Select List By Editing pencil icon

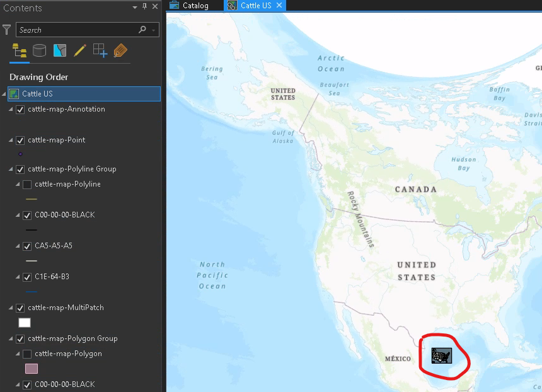click(80, 51)
